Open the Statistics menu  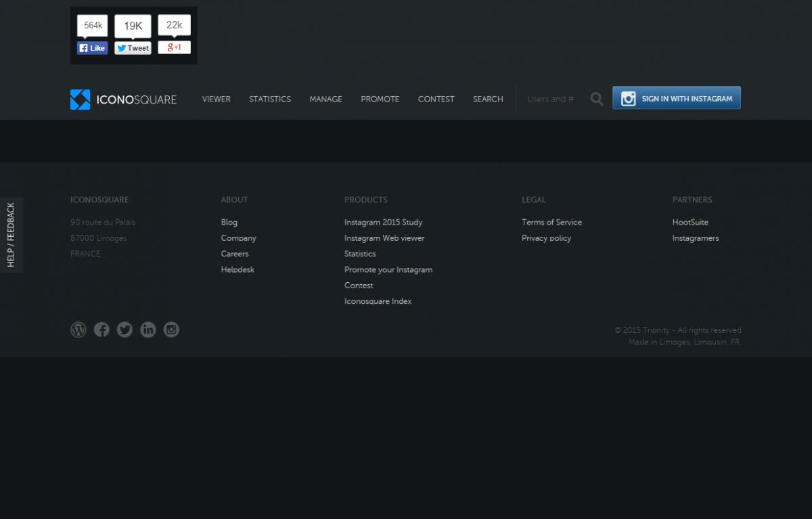point(270,99)
